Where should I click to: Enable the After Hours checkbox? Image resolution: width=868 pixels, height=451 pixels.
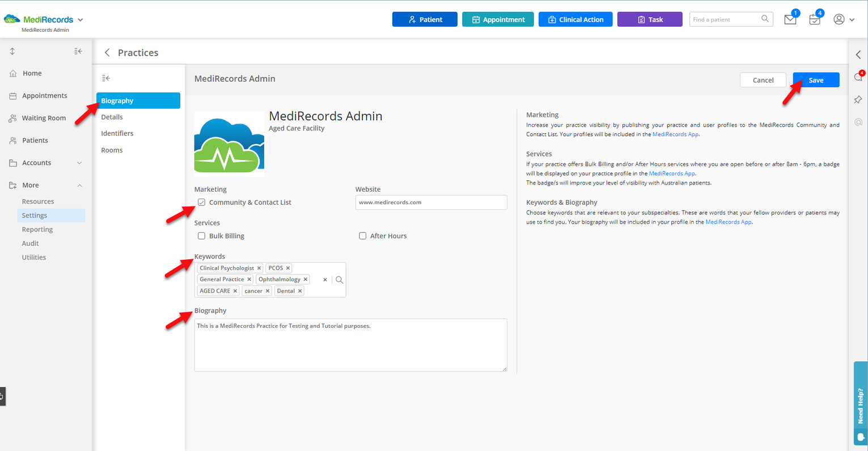362,236
